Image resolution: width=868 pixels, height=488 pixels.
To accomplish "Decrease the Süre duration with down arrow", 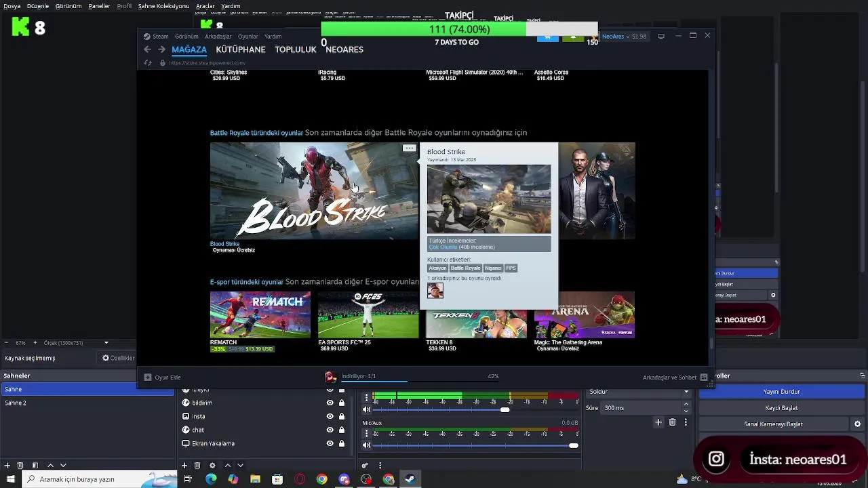I will click(x=686, y=411).
